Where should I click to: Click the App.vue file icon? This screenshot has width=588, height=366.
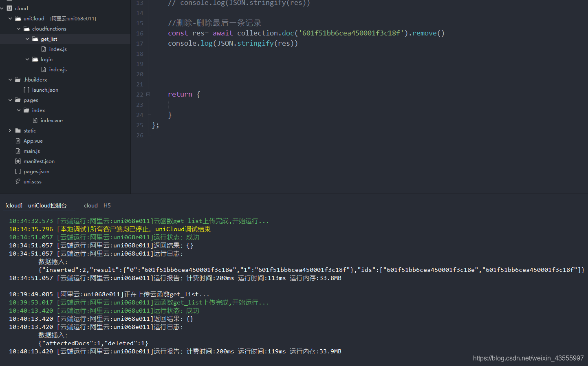[x=18, y=141]
